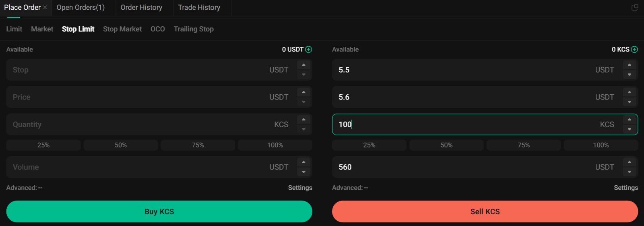644x226 pixels.
Task: Click the Buy KCS button
Action: (159, 211)
